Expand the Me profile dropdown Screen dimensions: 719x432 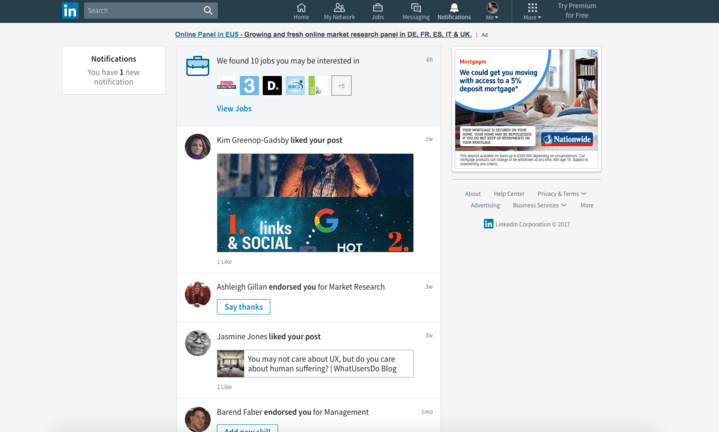click(x=492, y=11)
